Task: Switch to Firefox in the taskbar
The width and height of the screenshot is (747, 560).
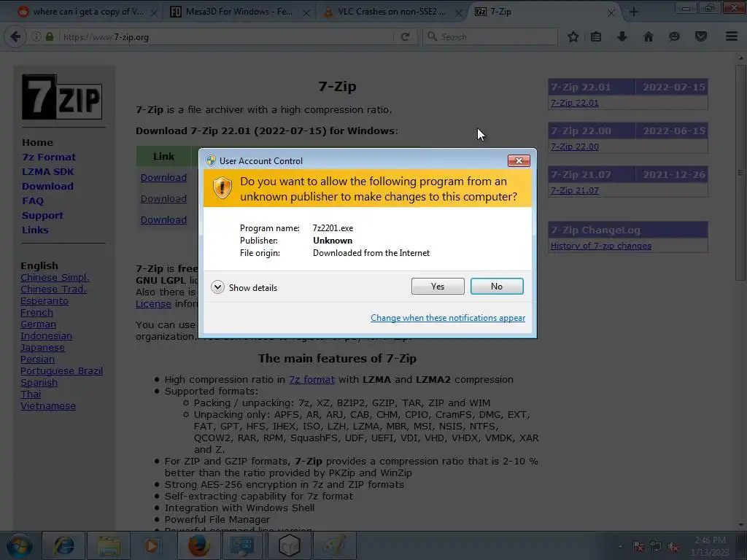Action: click(x=198, y=545)
